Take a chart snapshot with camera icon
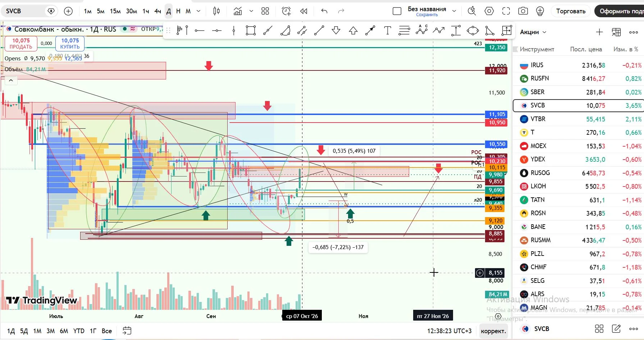This screenshot has height=340, width=644. pyautogui.click(x=523, y=11)
